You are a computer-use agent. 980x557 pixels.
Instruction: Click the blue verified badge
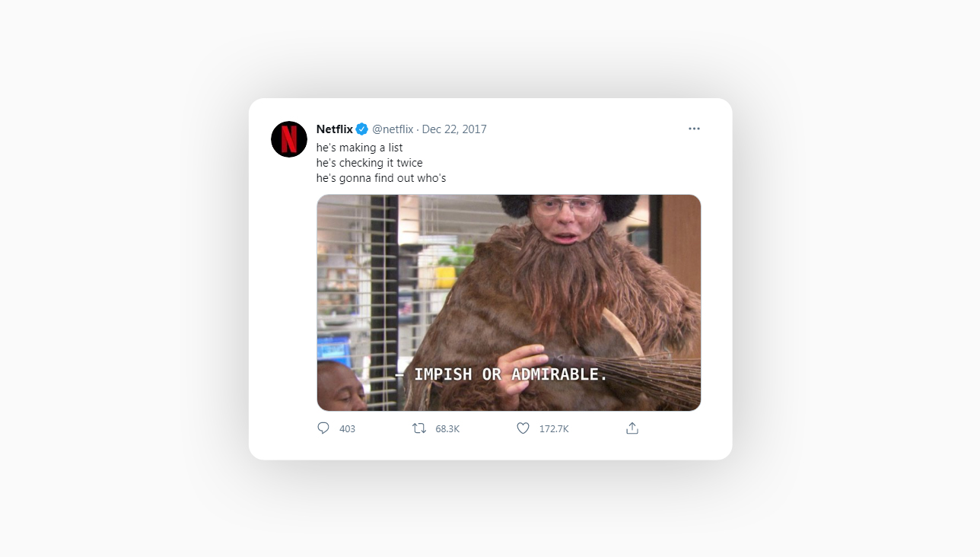[x=362, y=129]
